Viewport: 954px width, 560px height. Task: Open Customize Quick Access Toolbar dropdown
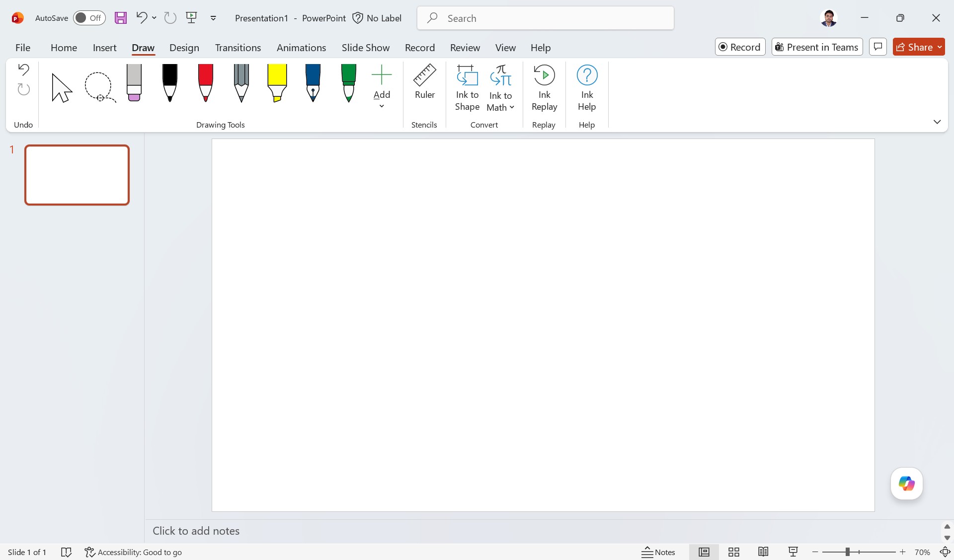[x=213, y=18]
